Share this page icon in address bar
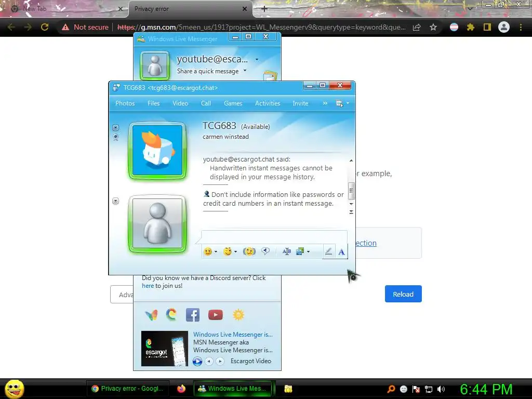532x399 pixels. (x=417, y=27)
